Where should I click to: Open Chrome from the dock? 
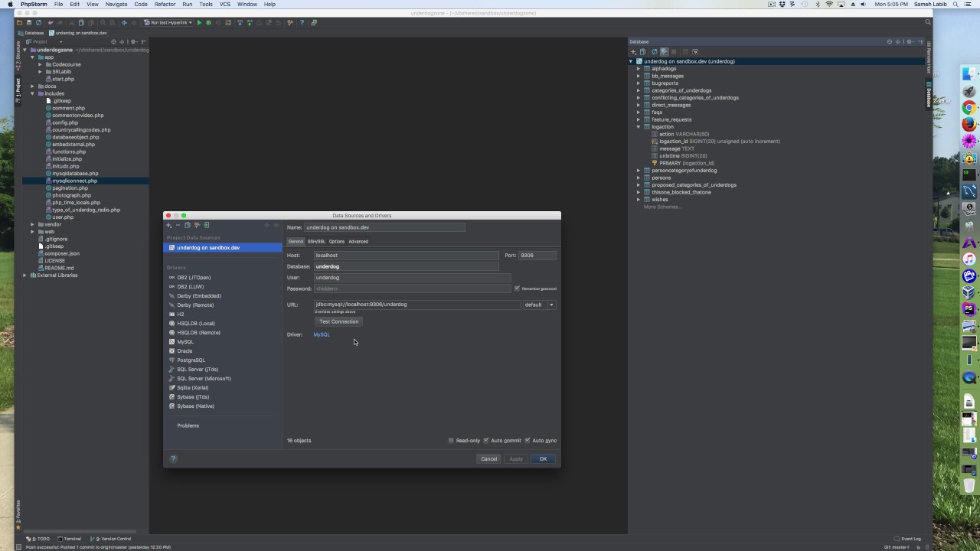(x=969, y=108)
